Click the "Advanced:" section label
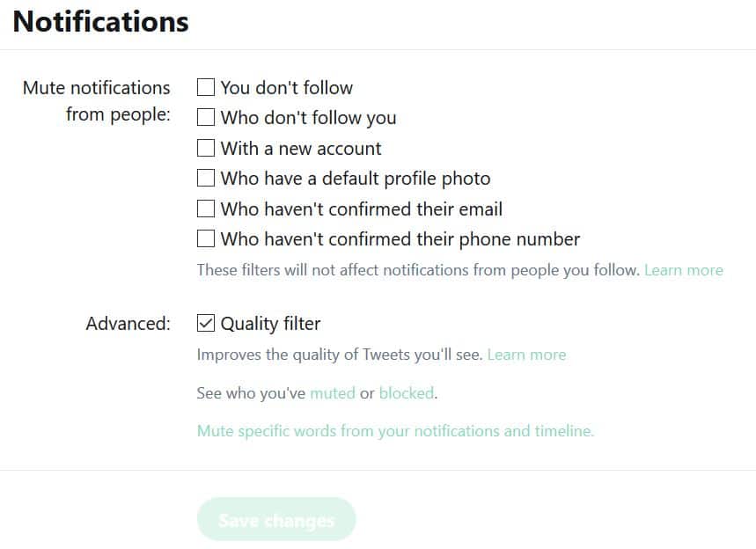 coord(128,324)
